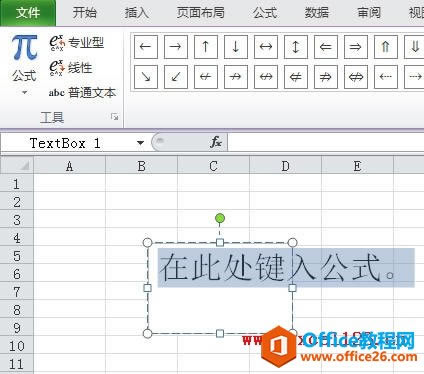The width and height of the screenshot is (424, 374).
Task: Open the Name Box dropdown arrow
Action: pos(140,143)
